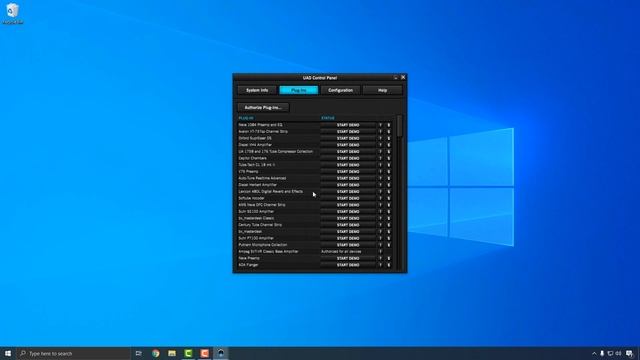Select the Plug-Ins tab
The height and width of the screenshot is (360, 640).
(x=299, y=90)
